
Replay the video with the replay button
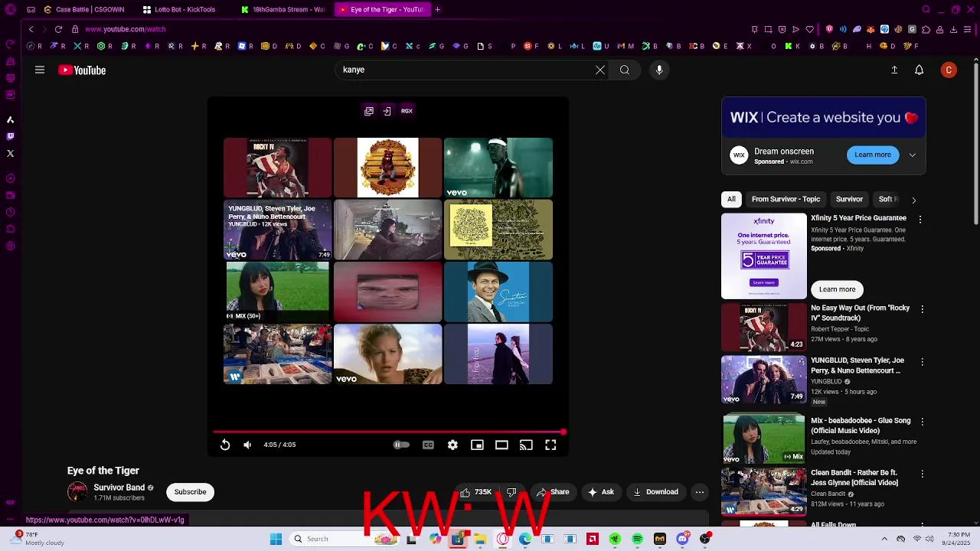point(225,445)
